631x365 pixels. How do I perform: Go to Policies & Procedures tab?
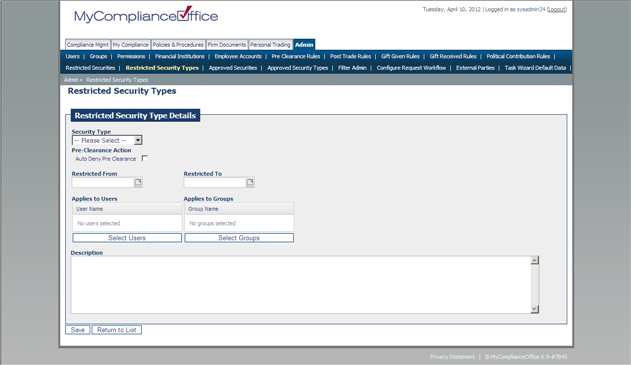178,45
